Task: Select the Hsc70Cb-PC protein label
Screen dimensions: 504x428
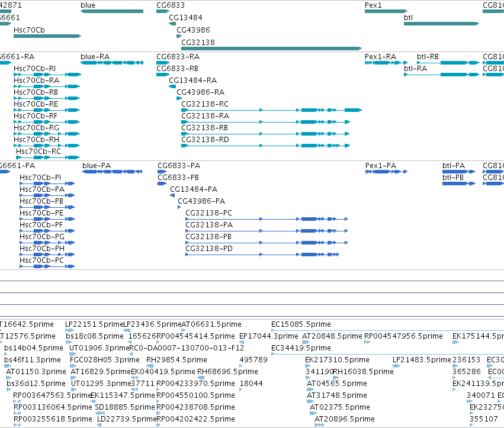Action: click(x=42, y=260)
